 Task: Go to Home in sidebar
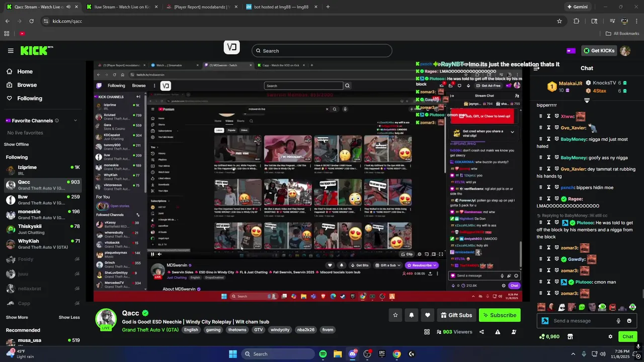tap(25, 71)
